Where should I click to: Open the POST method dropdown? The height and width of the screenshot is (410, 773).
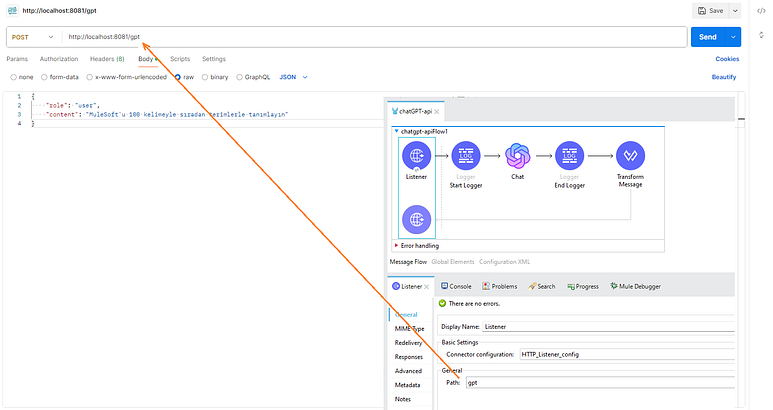tap(33, 37)
